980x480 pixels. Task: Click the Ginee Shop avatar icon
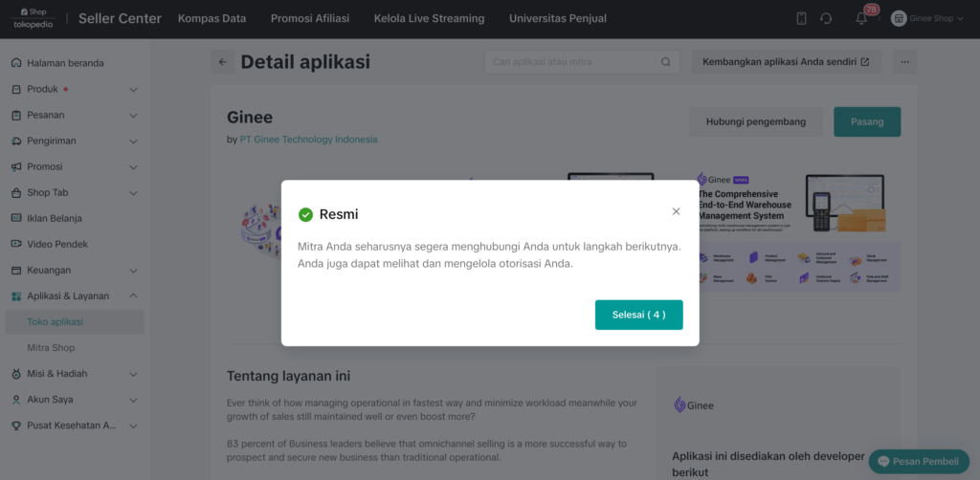click(899, 19)
